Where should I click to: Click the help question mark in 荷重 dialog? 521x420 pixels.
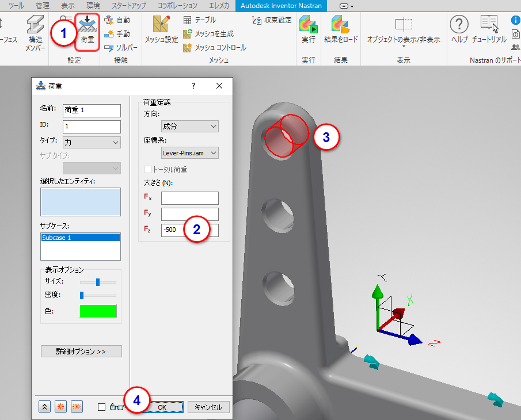coord(193,86)
